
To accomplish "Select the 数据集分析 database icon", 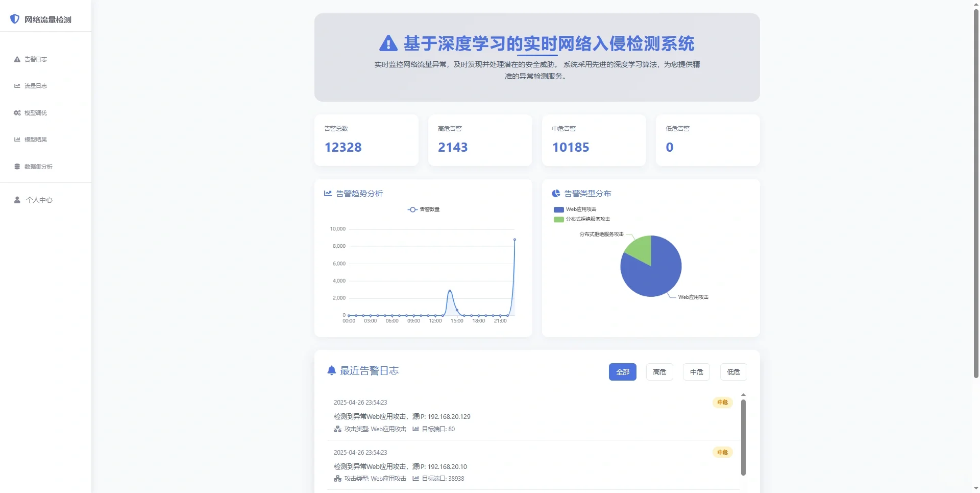I will click(x=17, y=167).
